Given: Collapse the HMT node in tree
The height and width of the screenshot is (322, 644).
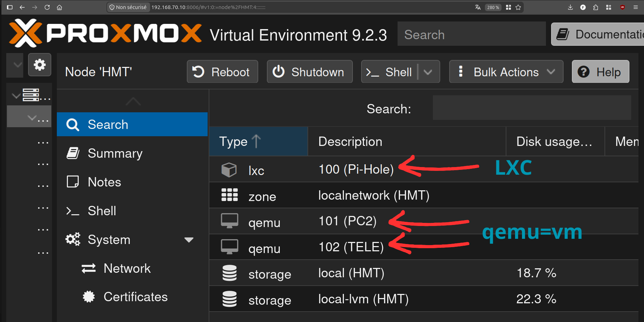Looking at the screenshot, I should tap(32, 118).
